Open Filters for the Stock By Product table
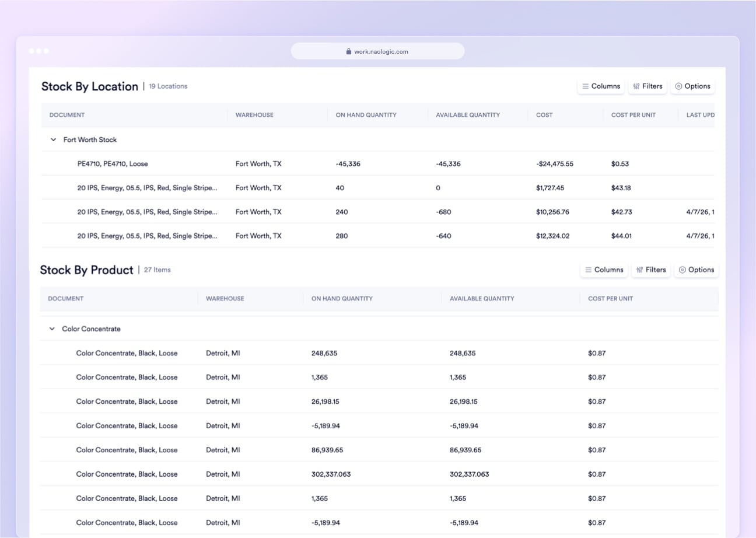756x538 pixels. click(x=651, y=270)
